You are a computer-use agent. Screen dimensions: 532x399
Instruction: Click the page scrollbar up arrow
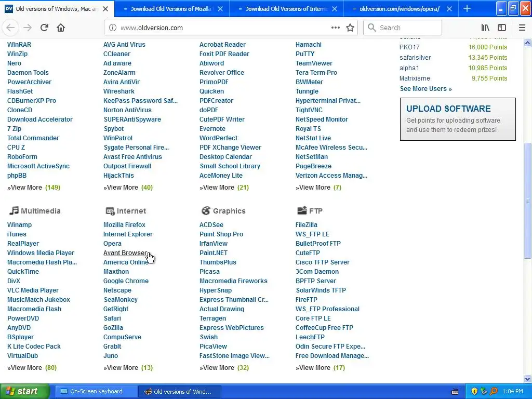[x=527, y=43]
